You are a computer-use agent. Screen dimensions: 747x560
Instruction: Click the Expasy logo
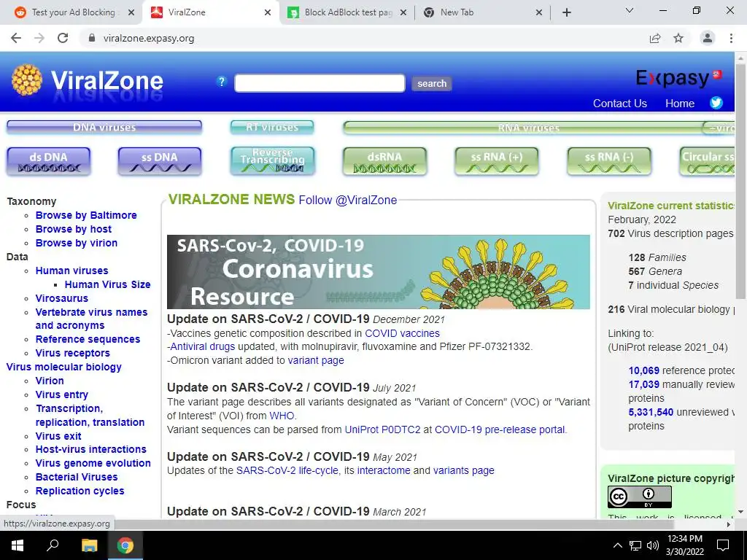click(679, 78)
